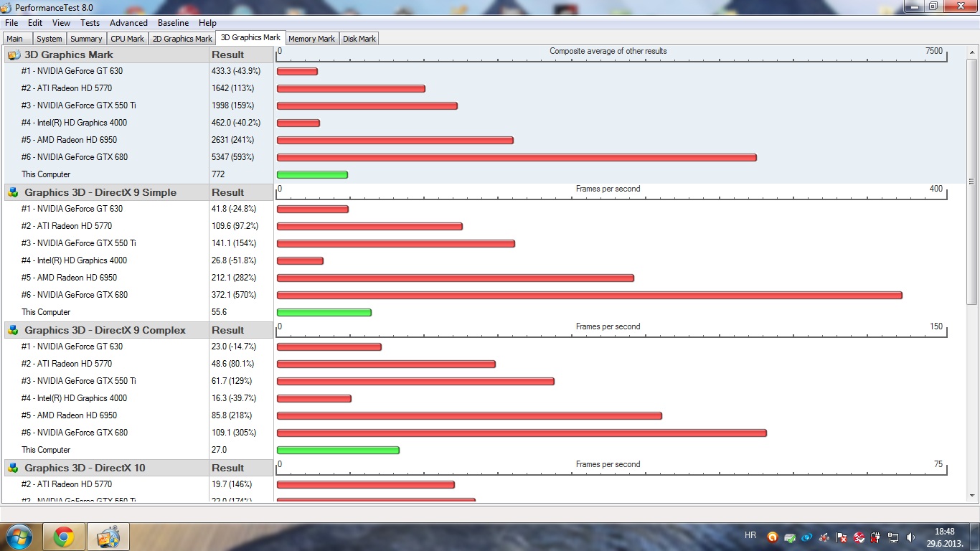
Task: Launch Google Chrome from the taskbar
Action: coord(64,537)
